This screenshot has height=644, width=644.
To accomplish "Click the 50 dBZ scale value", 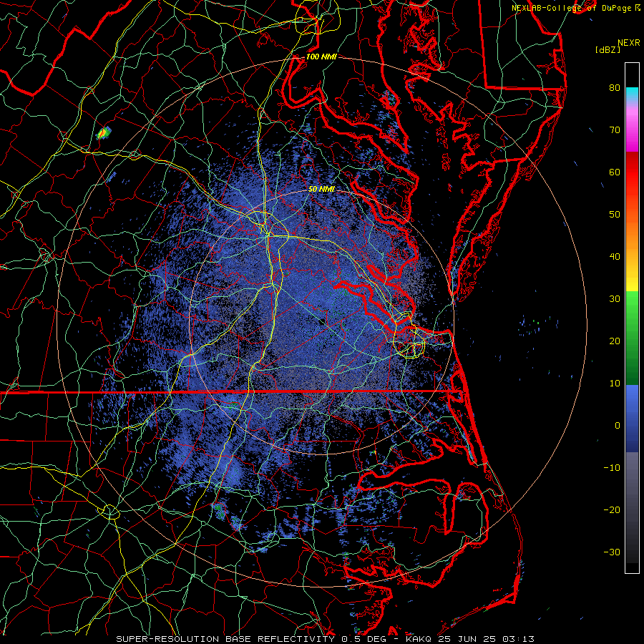I will pos(615,215).
